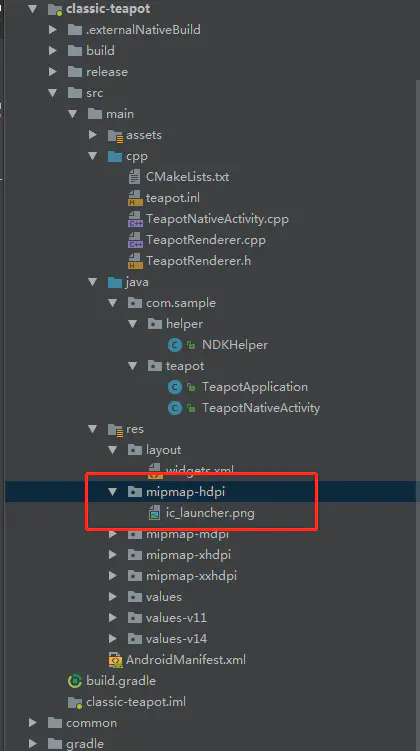420x751 pixels.
Task: Click the build.gradle Gradle icon
Action: (75, 681)
